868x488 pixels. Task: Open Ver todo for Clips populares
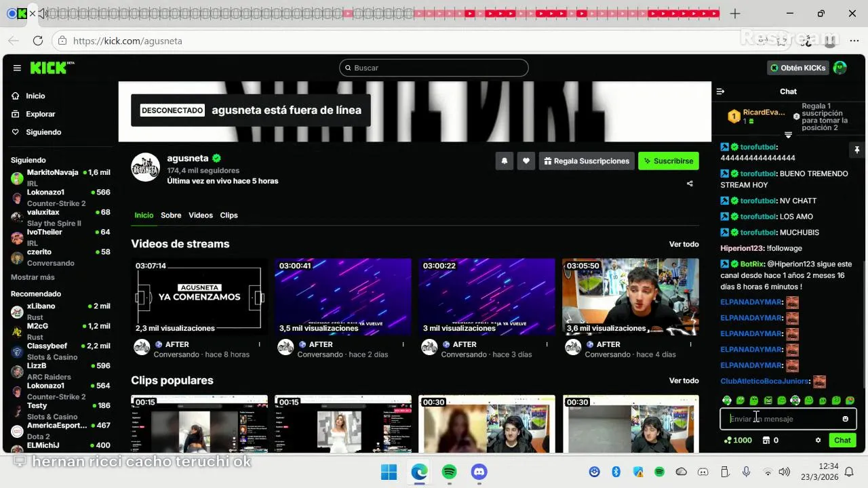pos(684,380)
